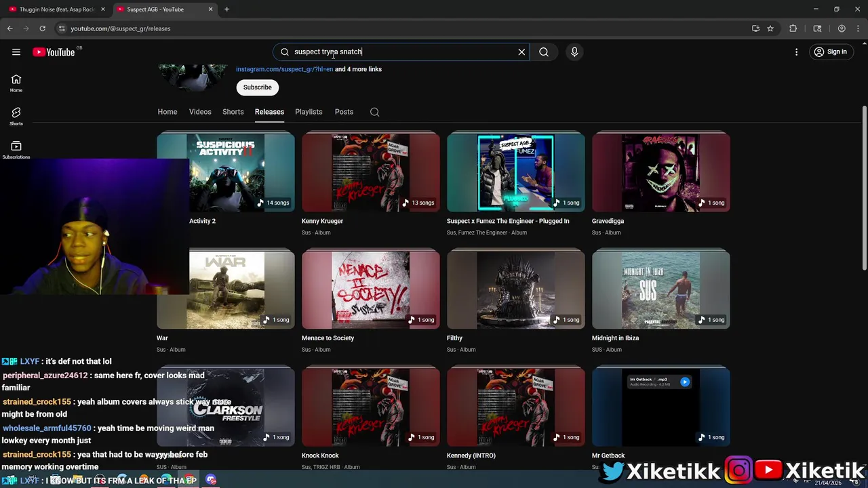This screenshot has height=488, width=868.
Task: Click the Kenny Krueger 13 songs thumbnail
Action: pos(371,173)
